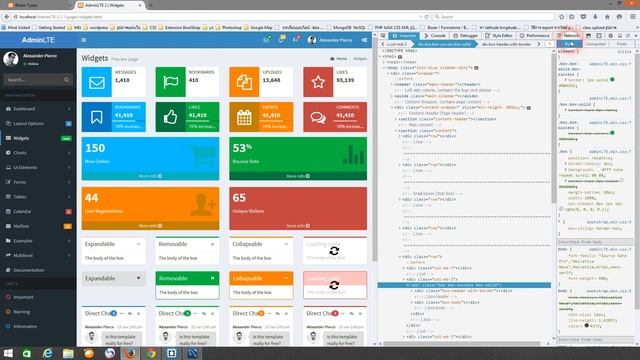Collapse the green Direct Chat box
The height and width of the screenshot is (360, 640).
coord(196,313)
